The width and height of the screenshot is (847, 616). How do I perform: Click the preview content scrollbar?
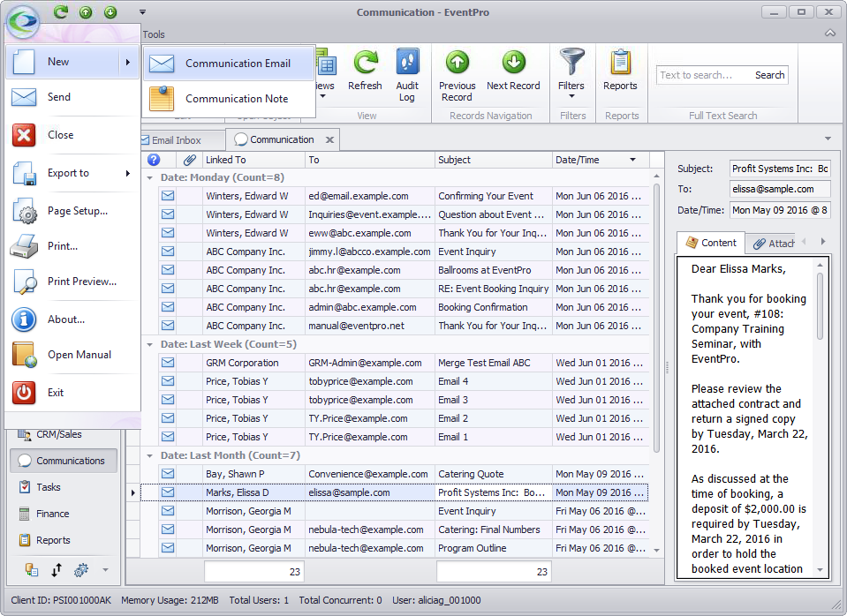point(820,305)
